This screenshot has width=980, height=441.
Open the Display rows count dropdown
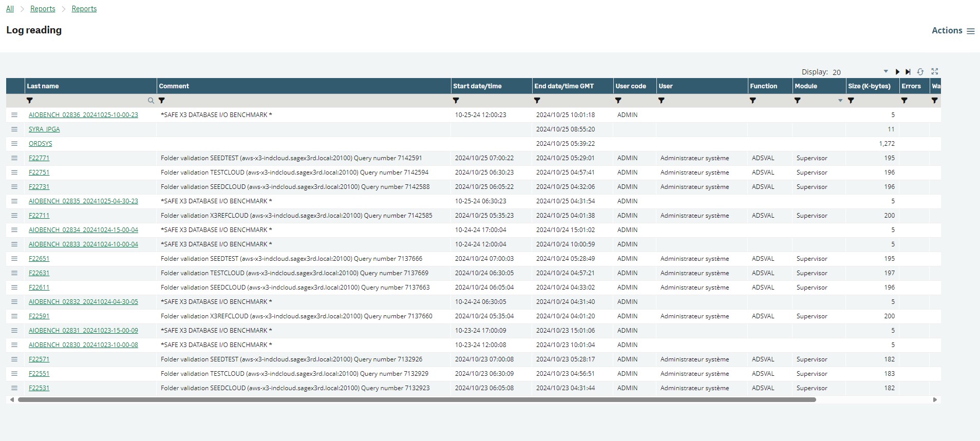click(x=885, y=72)
